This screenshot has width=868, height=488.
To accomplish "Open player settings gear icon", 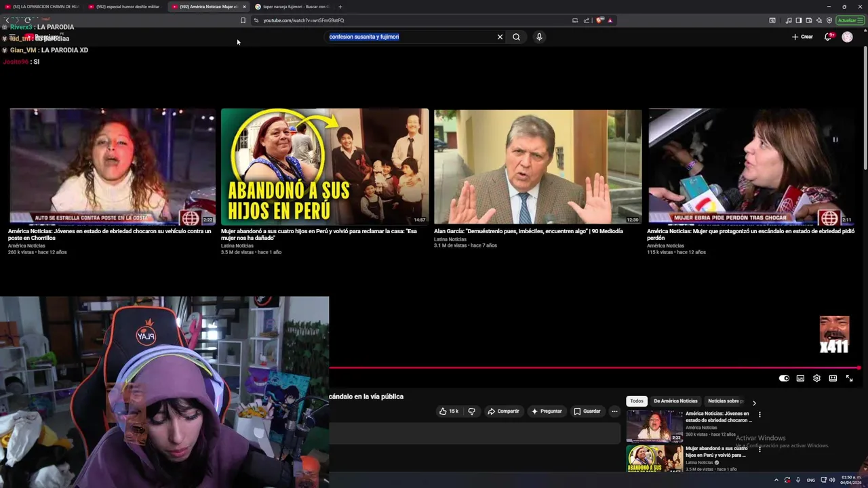I will point(816,378).
